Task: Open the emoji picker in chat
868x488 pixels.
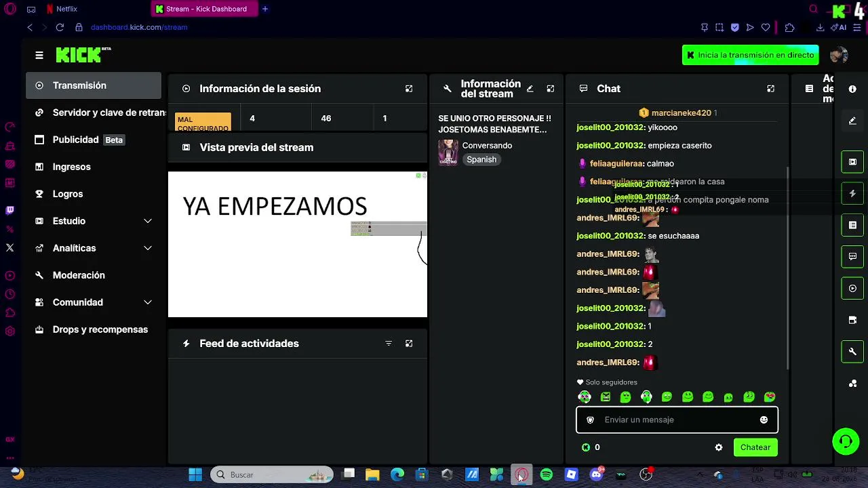Action: pyautogui.click(x=764, y=420)
